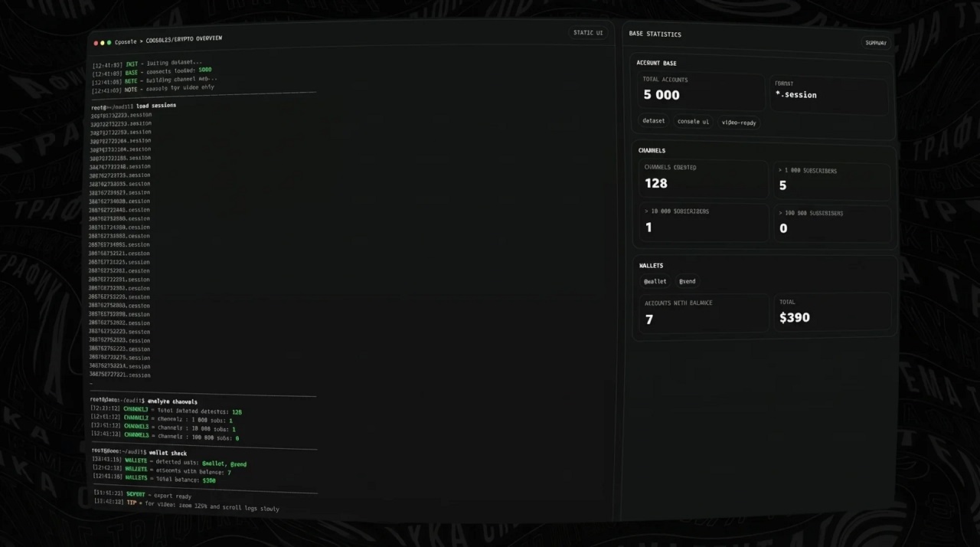Image resolution: width=980 pixels, height=547 pixels.
Task: Click the channels log line with value 128
Action: [x=166, y=411]
